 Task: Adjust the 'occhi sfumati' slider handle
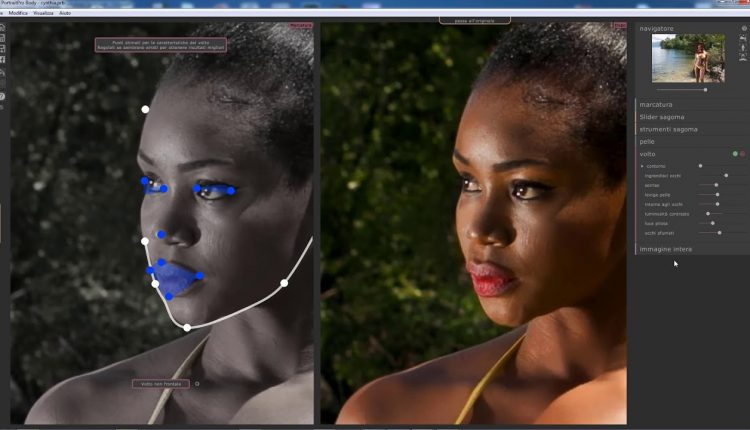click(x=719, y=233)
